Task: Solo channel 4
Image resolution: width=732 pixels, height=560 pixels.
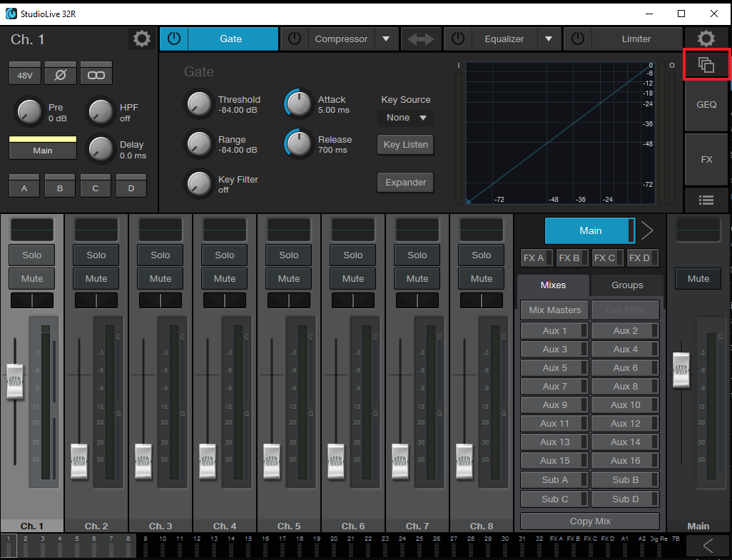Action: click(225, 255)
